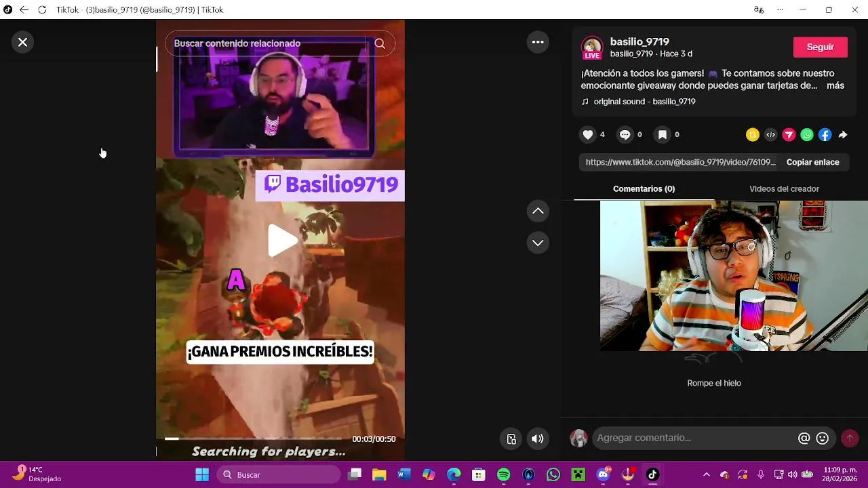Click the taskbar Buscar search box
The image size is (868, 488).
(278, 474)
